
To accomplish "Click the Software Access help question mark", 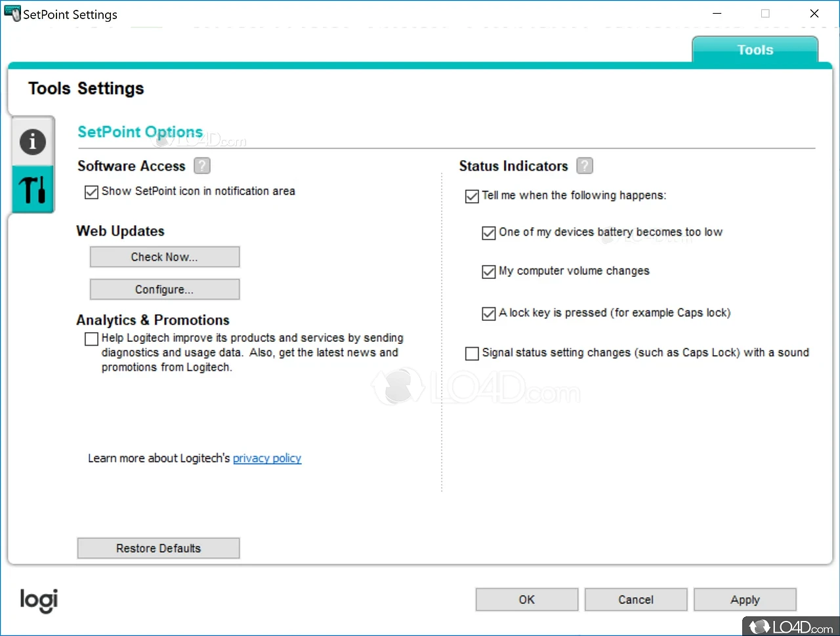I will point(202,166).
